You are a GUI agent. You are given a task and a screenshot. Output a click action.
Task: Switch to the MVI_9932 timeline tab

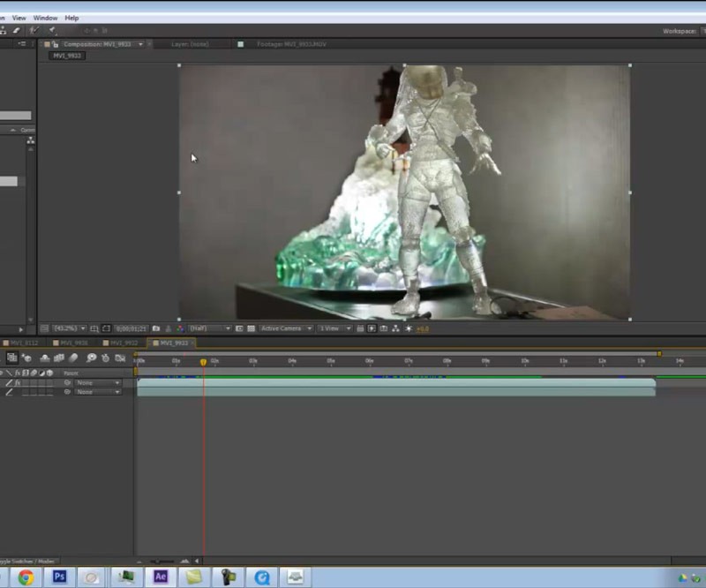(124, 343)
